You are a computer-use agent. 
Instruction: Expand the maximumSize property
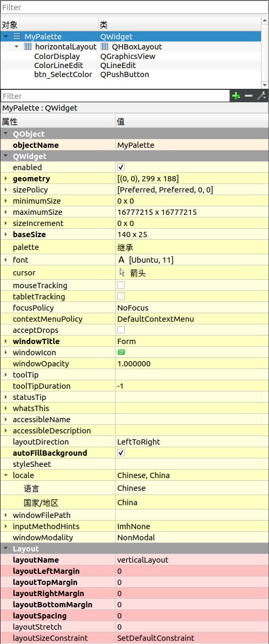tap(5, 212)
